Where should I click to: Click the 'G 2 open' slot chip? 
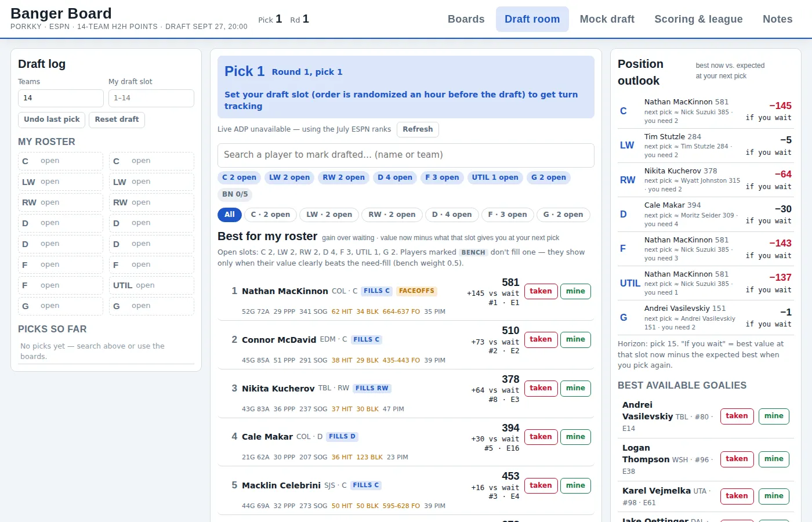coord(549,177)
